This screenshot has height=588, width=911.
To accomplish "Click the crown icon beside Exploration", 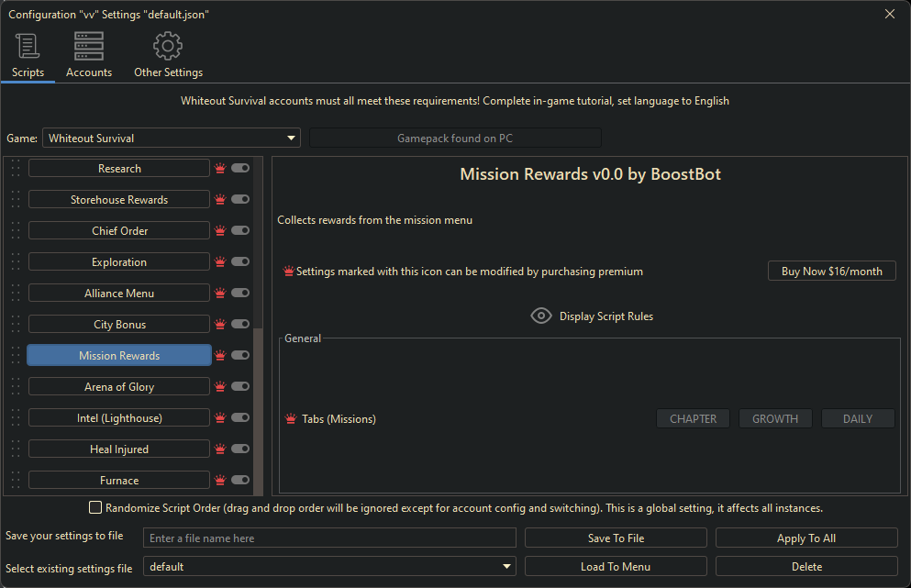I will click(220, 261).
